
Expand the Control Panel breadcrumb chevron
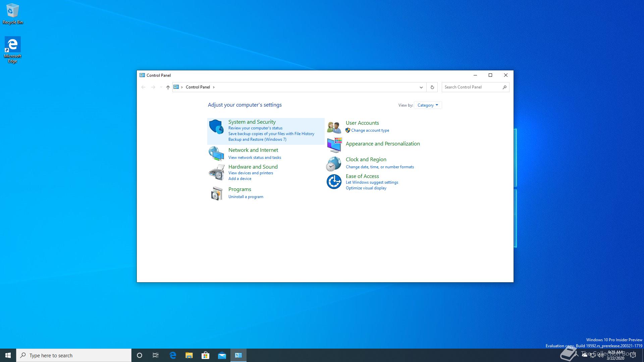(214, 87)
